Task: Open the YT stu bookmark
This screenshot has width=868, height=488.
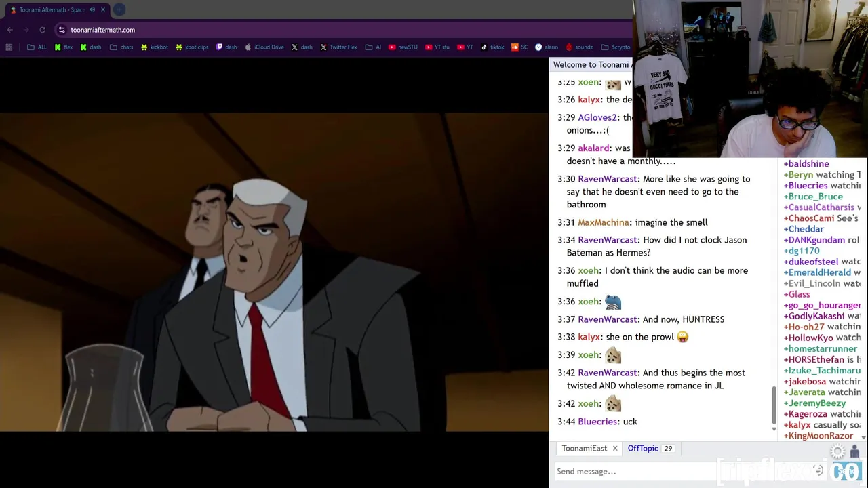Action: click(437, 47)
